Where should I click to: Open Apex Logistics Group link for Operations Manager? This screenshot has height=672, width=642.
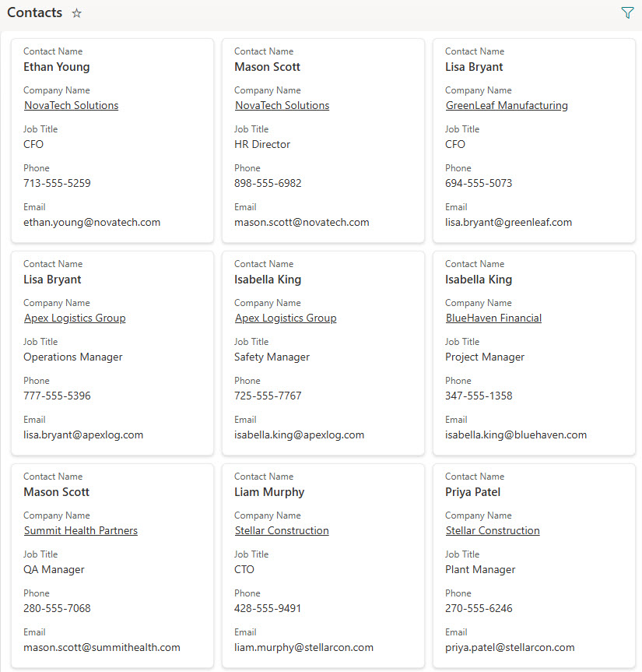tap(75, 318)
